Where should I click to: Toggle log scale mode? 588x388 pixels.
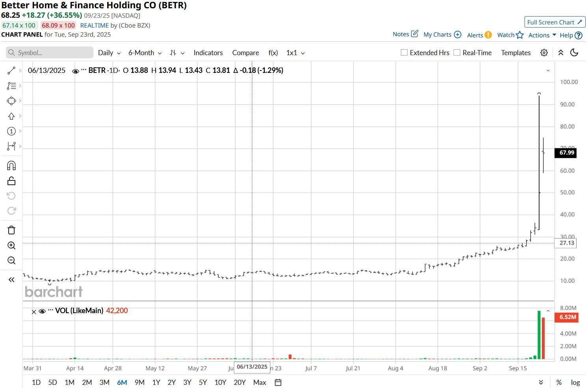[x=575, y=382]
